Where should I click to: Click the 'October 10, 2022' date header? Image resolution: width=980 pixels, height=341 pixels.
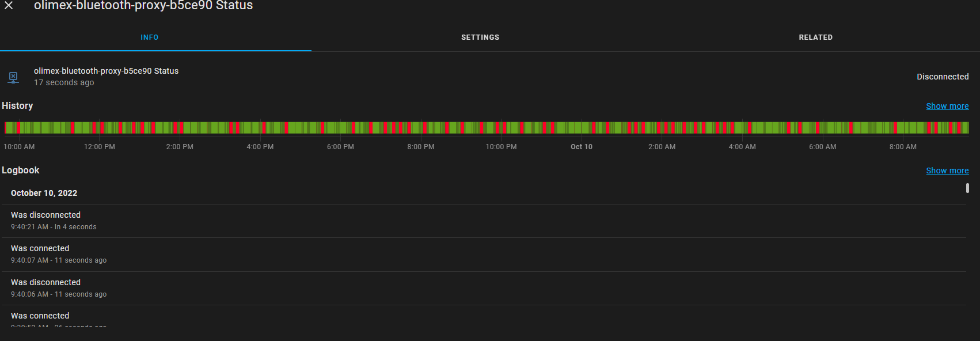click(x=44, y=193)
